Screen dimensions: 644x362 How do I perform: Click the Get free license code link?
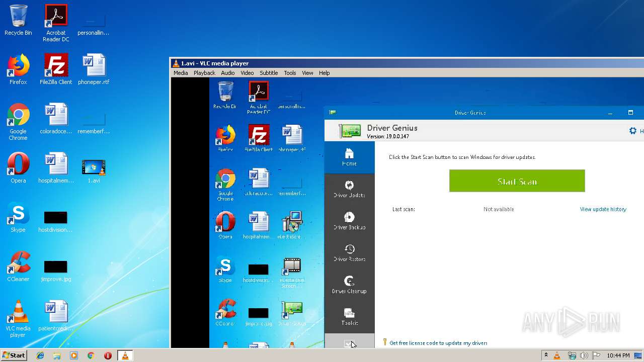[438, 343]
